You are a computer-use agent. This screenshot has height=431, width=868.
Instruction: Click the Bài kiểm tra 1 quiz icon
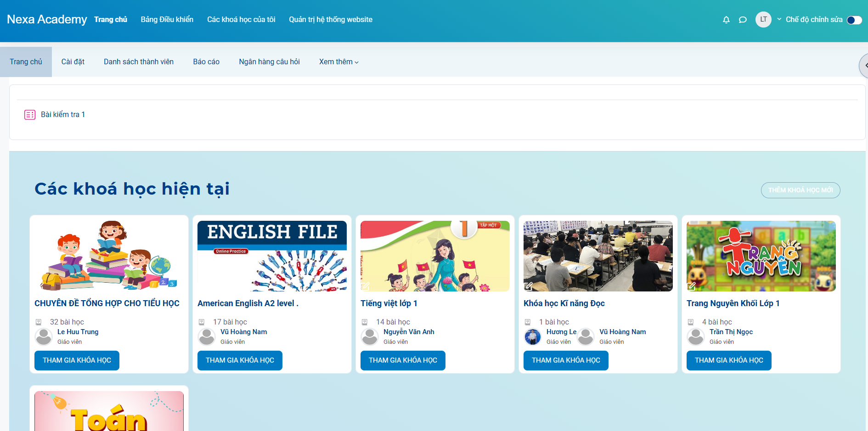click(30, 115)
